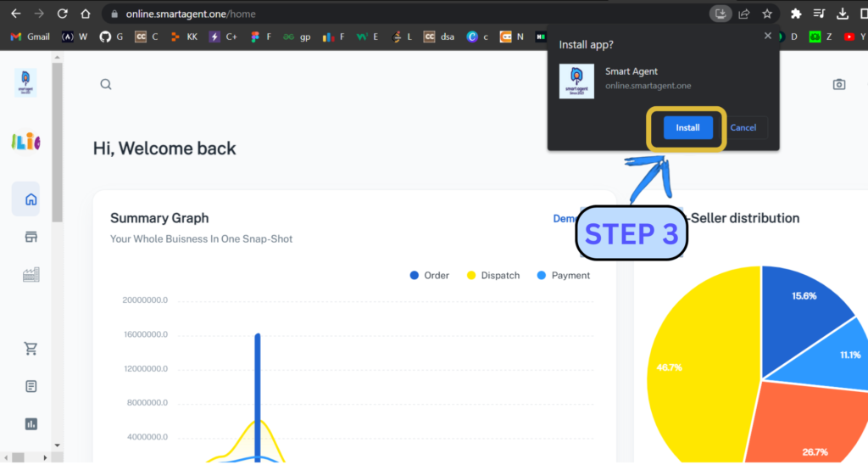This screenshot has height=465, width=868.
Task: Open the shopping cart icon in sidebar
Action: (x=31, y=348)
